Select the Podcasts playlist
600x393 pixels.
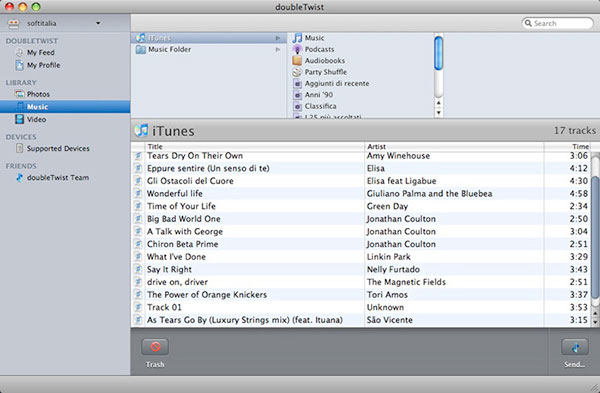319,49
